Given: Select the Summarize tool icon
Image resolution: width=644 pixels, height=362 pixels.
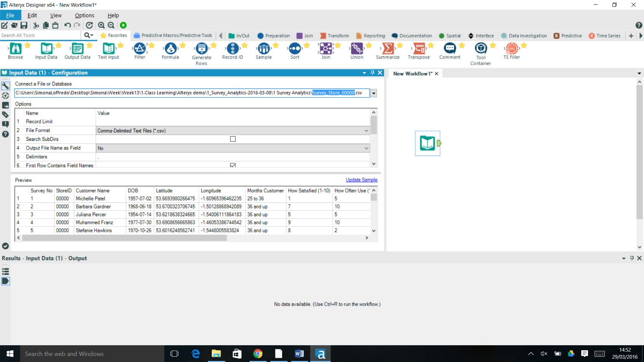Looking at the screenshot, I should 388,48.
